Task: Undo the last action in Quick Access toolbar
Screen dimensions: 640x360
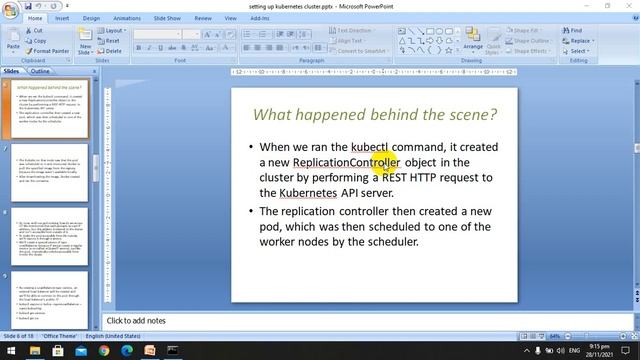Action: [38, 6]
